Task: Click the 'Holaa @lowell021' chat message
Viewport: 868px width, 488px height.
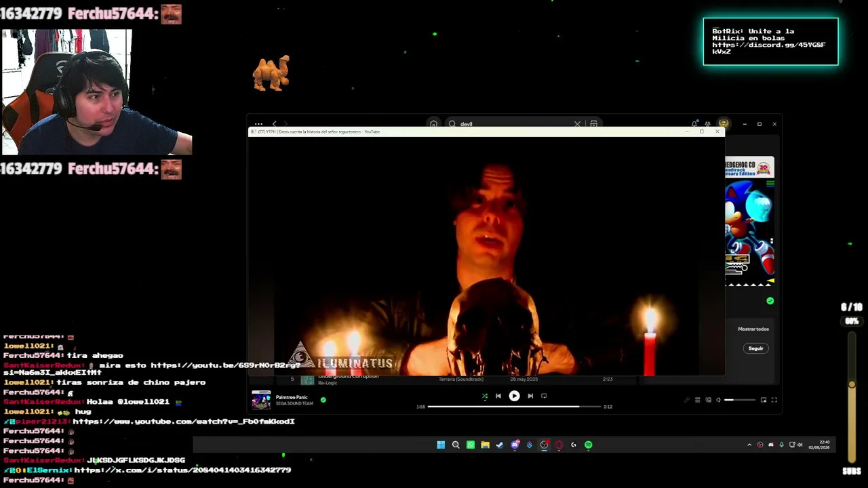Action: tap(127, 402)
